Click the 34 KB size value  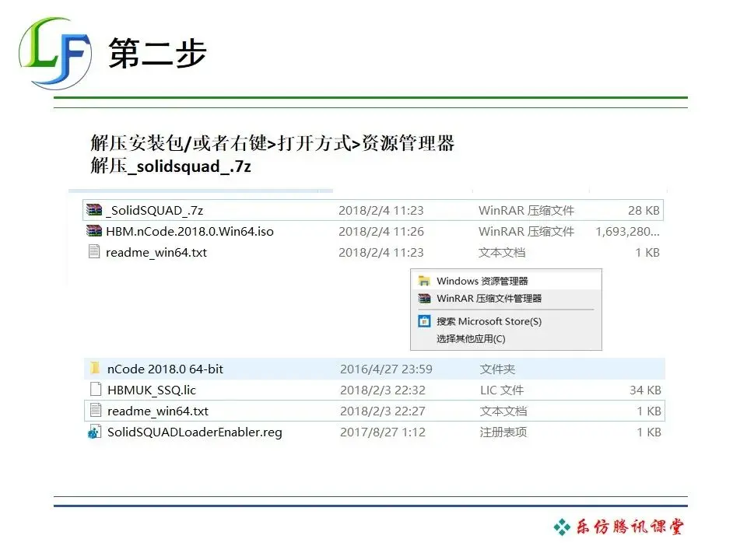coord(645,390)
